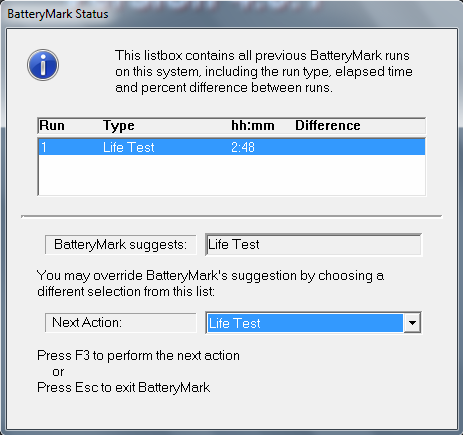Open the Next Action dropdown arrow
This screenshot has height=435, width=463.
(412, 322)
